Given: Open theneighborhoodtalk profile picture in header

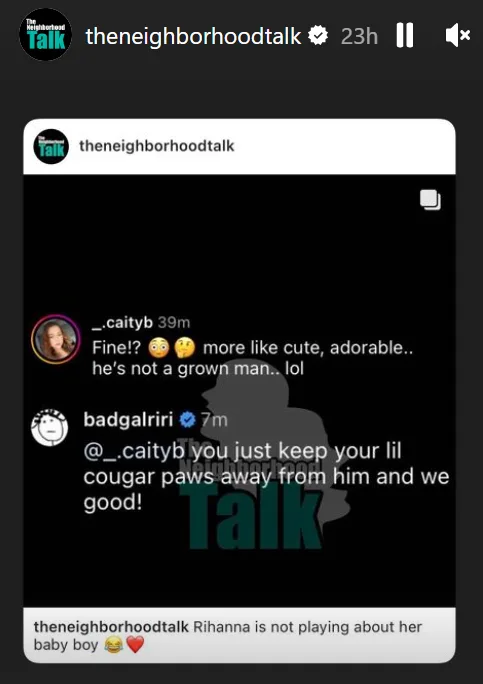Looking at the screenshot, I should coord(45,34).
